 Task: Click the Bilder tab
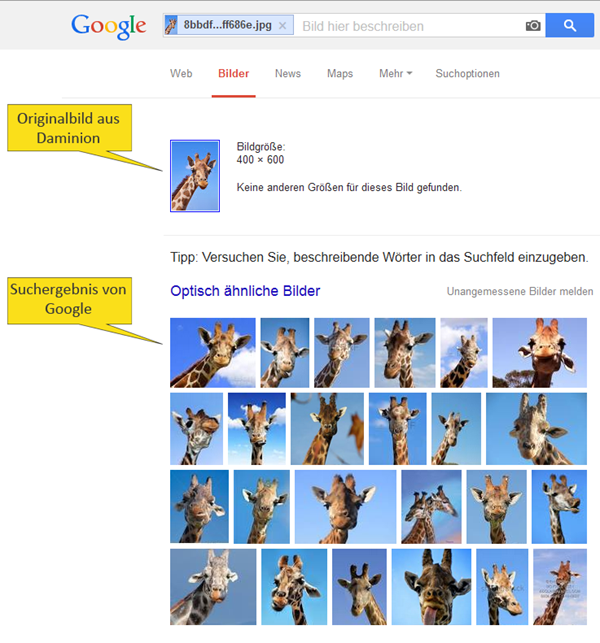[x=233, y=73]
